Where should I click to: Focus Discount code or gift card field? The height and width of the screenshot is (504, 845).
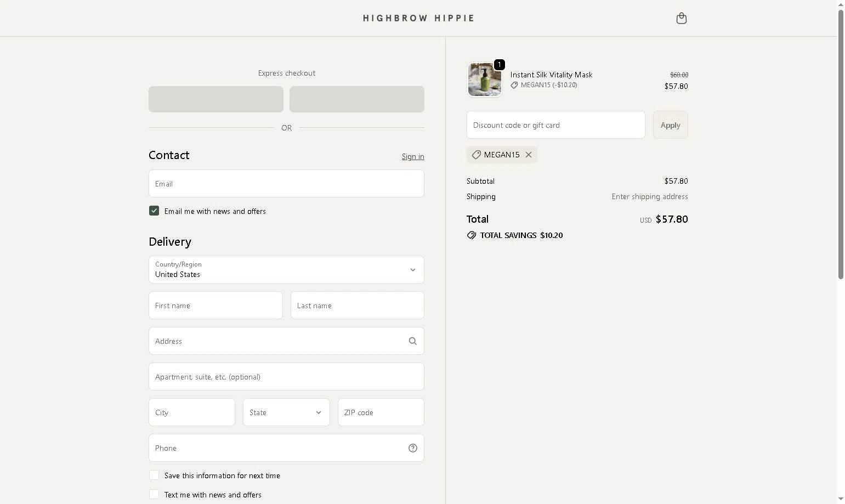tap(556, 125)
